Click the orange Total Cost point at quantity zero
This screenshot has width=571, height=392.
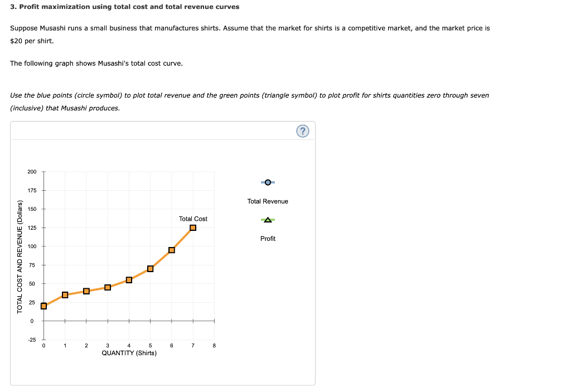tap(43, 306)
